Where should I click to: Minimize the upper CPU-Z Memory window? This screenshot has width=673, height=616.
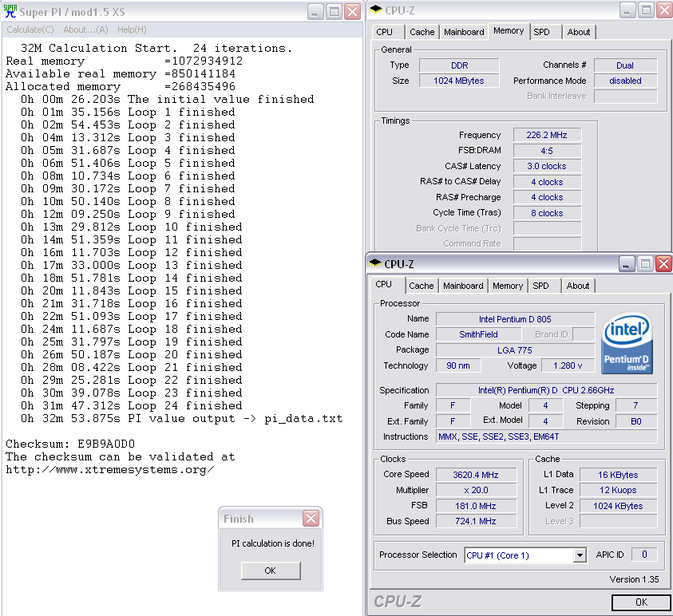(x=627, y=10)
